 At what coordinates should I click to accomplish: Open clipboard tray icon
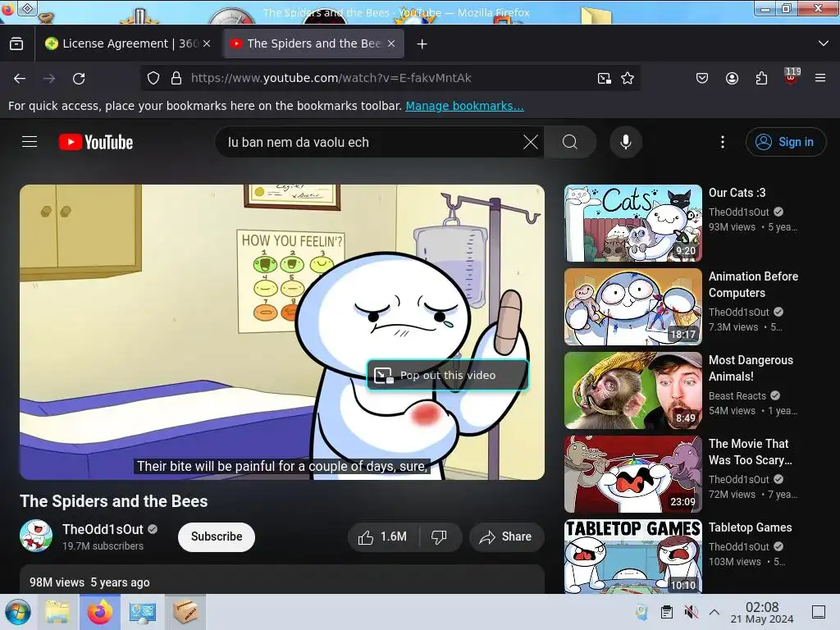coord(666,612)
